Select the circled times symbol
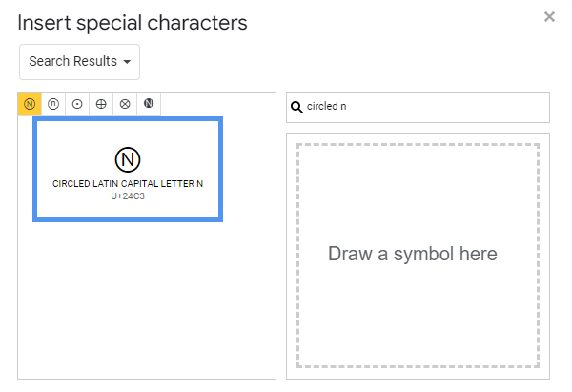The height and width of the screenshot is (392, 572). (x=125, y=104)
